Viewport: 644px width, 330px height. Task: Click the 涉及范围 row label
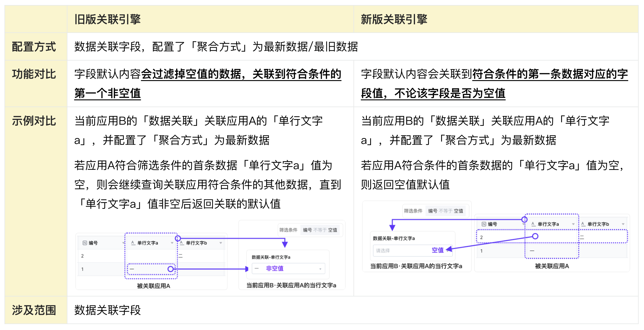(x=34, y=310)
